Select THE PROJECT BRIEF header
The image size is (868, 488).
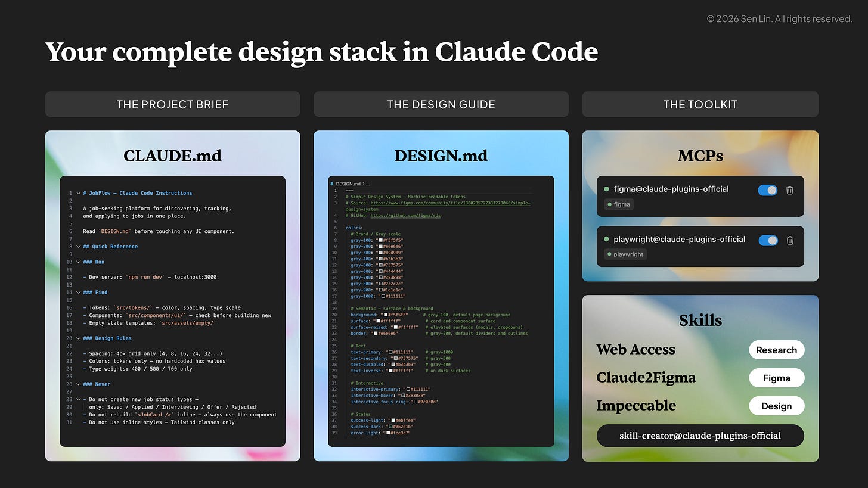[x=173, y=104]
